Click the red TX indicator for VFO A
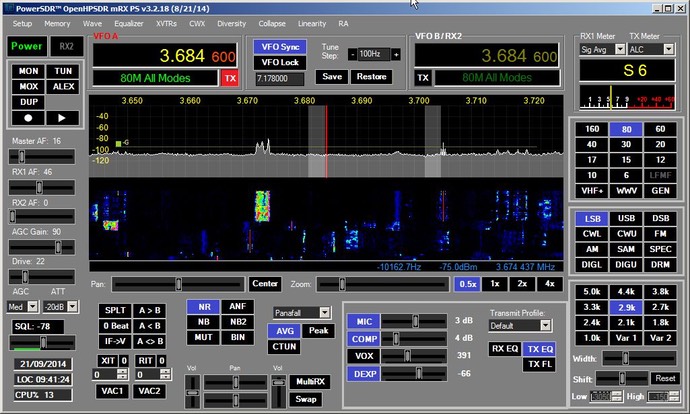This screenshot has height=414, width=690. [230, 78]
